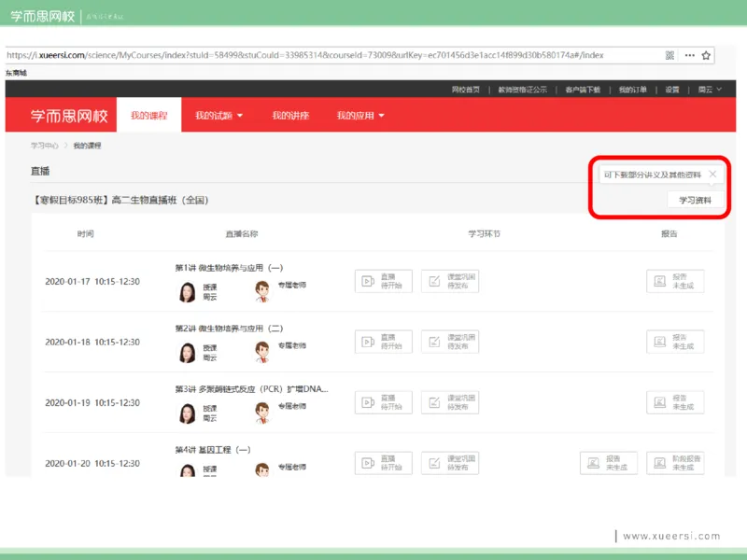747x560 pixels.
Task: Click the title 第2讲 微生物培养与应用（二）
Action: (x=229, y=329)
